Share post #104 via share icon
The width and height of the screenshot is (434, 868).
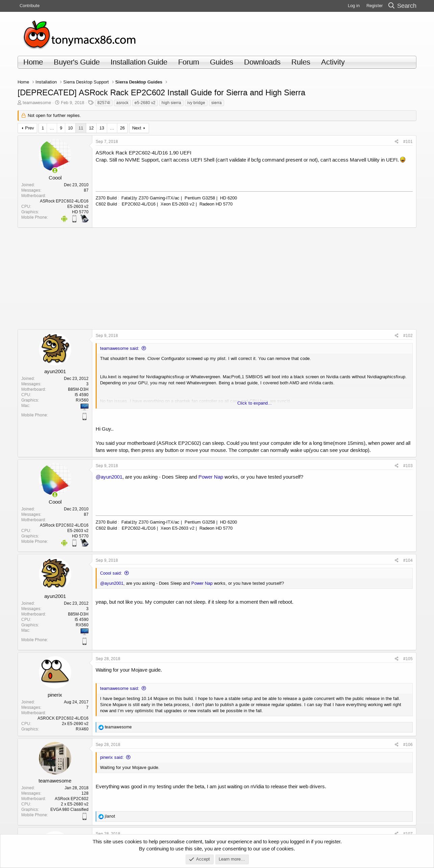pos(396,560)
